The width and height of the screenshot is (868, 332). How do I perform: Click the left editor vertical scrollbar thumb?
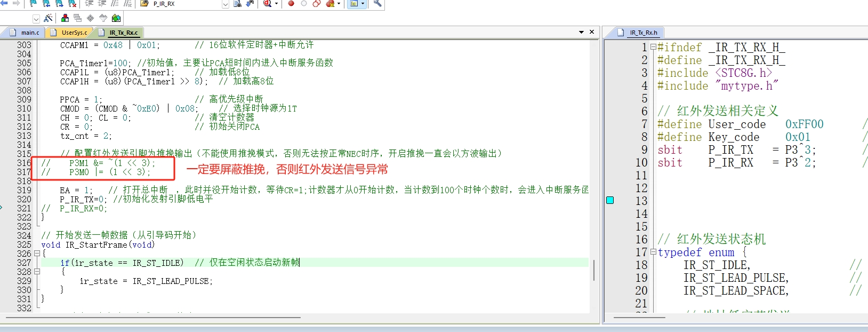click(x=594, y=270)
